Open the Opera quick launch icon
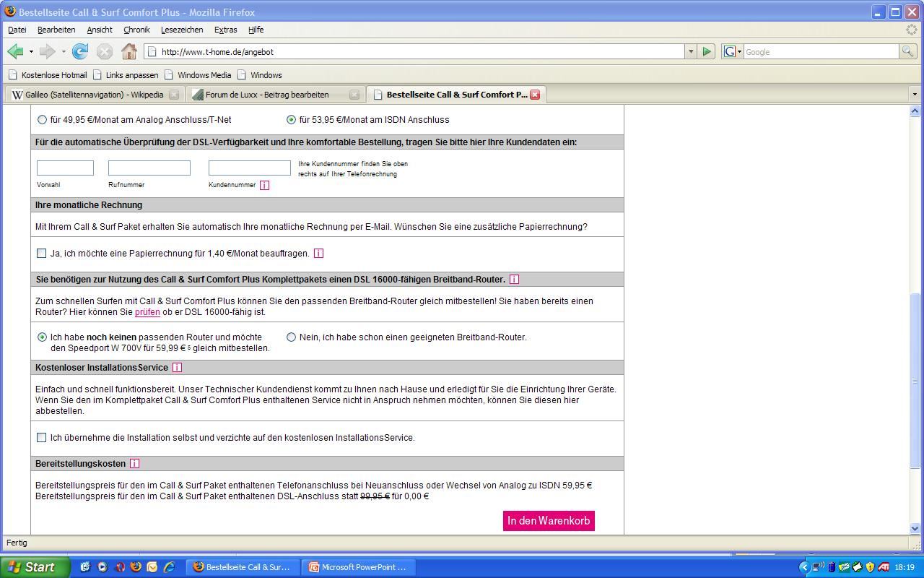This screenshot has width=924, height=578. (x=119, y=567)
